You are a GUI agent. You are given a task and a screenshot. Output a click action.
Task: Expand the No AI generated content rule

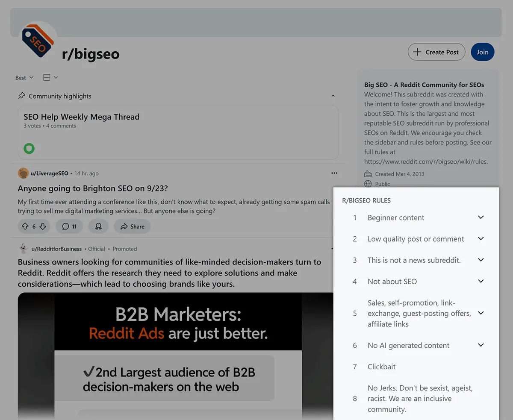pos(481,345)
